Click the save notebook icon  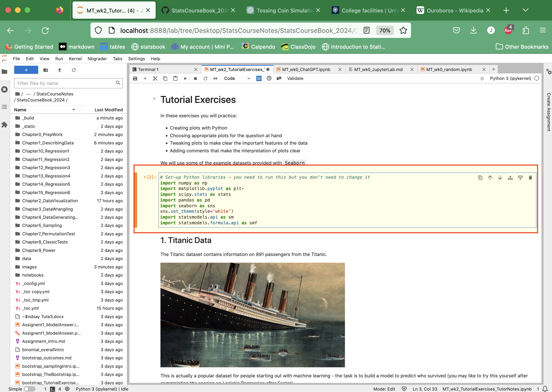[135, 78]
